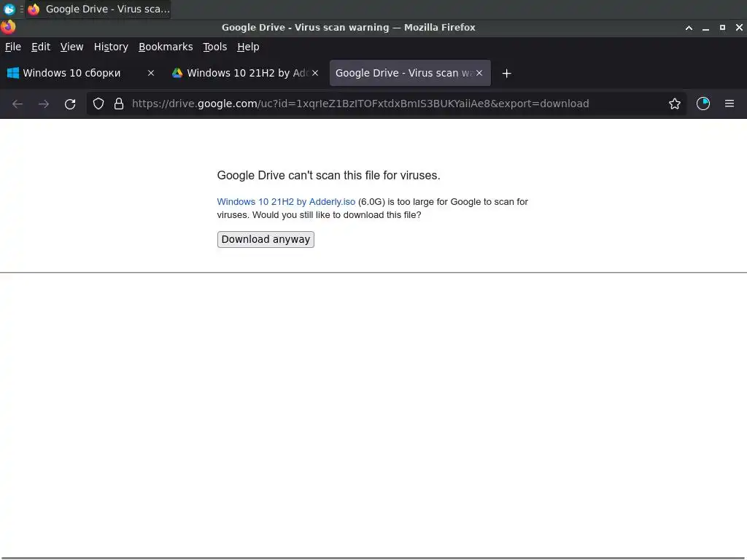Close the Firefox window

(739, 28)
